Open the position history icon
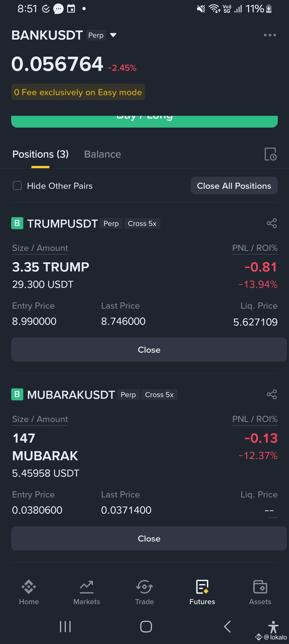 pyautogui.click(x=271, y=154)
